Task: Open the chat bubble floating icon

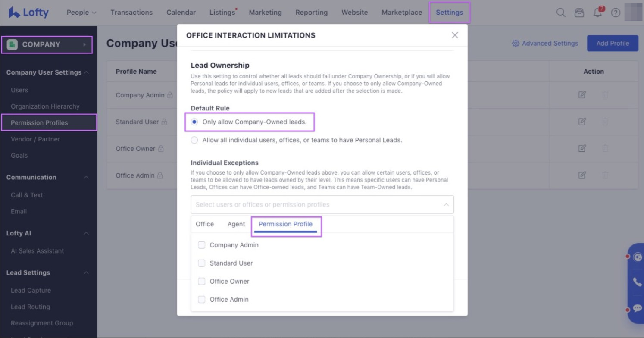Action: pos(637,308)
